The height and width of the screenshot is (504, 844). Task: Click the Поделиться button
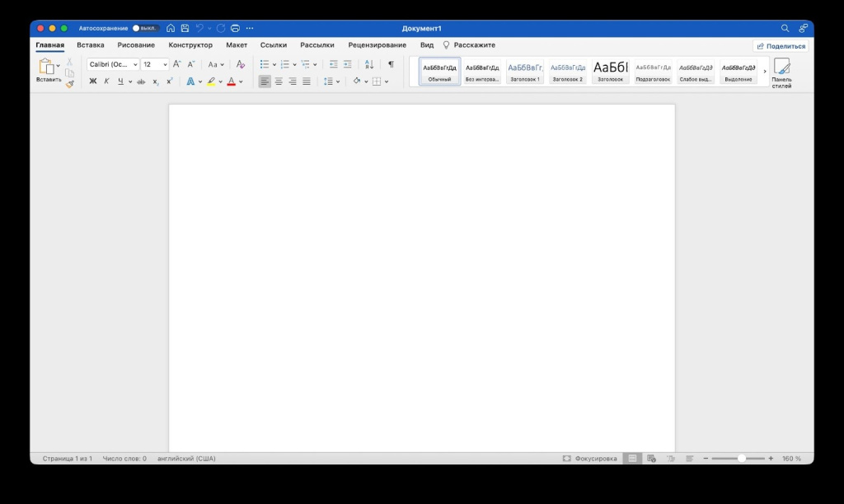(781, 46)
